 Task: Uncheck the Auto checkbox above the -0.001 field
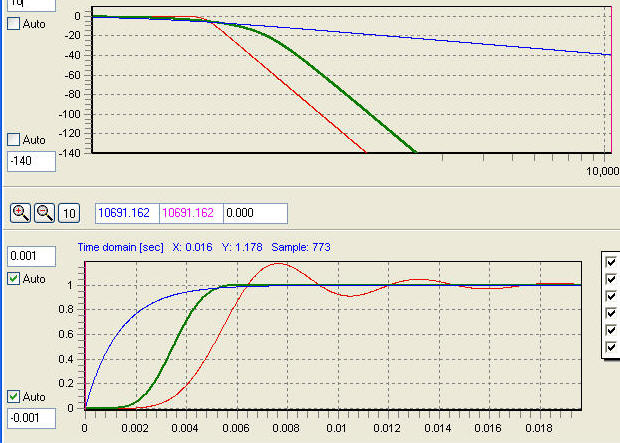click(13, 397)
